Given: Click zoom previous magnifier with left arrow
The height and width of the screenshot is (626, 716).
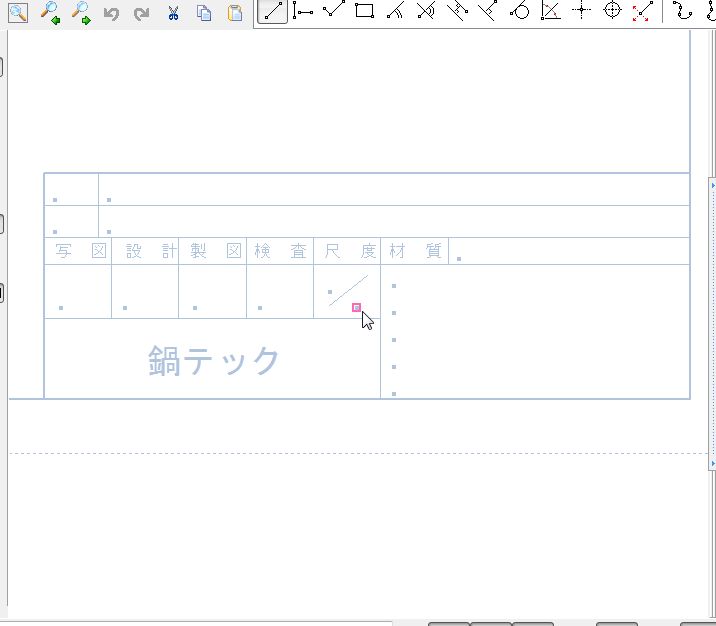Looking at the screenshot, I should pos(49,13).
